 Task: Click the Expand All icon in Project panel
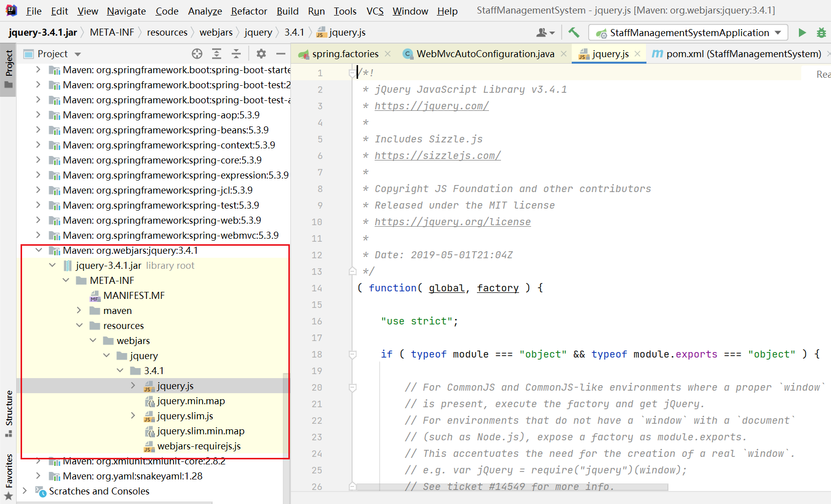[x=217, y=54]
